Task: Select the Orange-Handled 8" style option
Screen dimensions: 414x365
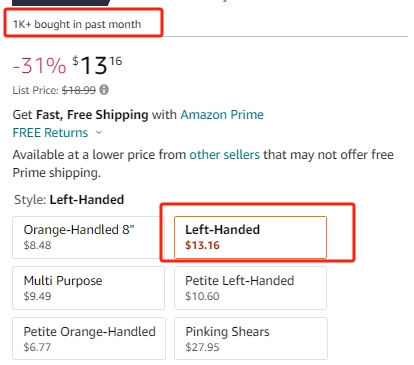Action: pyautogui.click(x=89, y=237)
